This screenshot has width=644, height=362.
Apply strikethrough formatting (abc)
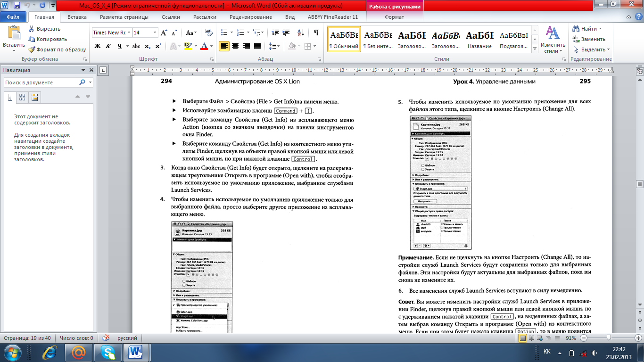pos(136,46)
